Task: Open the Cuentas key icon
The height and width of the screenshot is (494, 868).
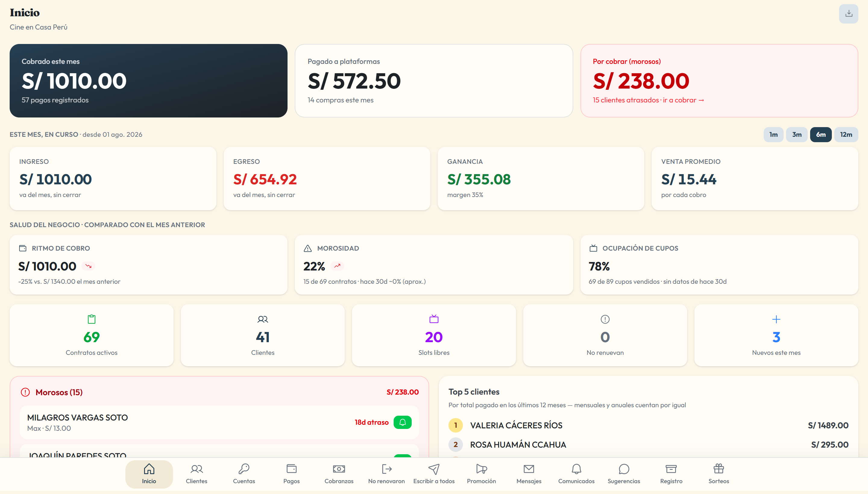Action: pyautogui.click(x=244, y=469)
